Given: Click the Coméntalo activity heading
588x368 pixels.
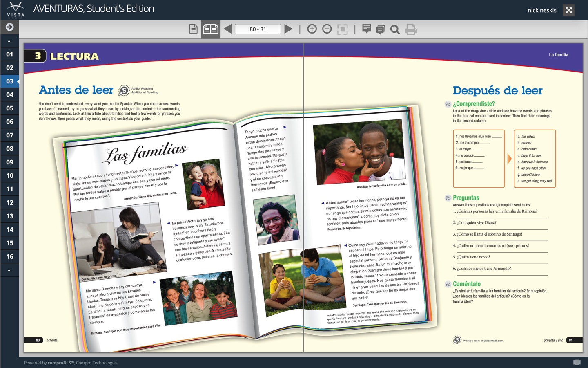Looking at the screenshot, I should (467, 284).
